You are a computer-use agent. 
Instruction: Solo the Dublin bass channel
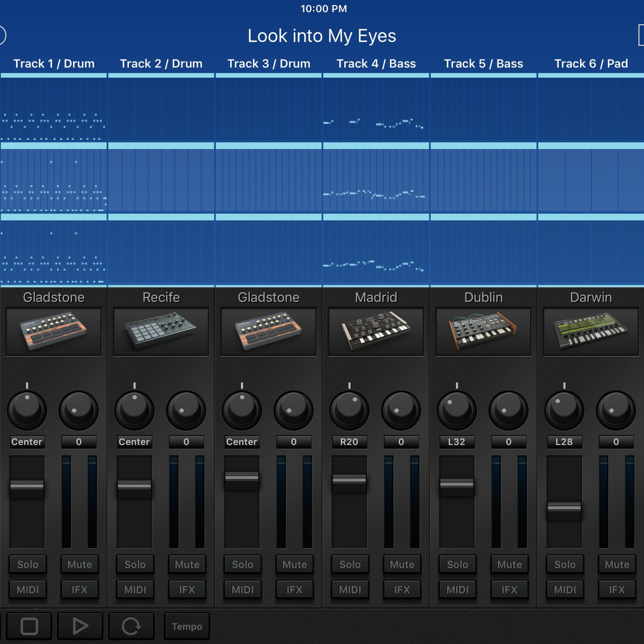pos(457,564)
